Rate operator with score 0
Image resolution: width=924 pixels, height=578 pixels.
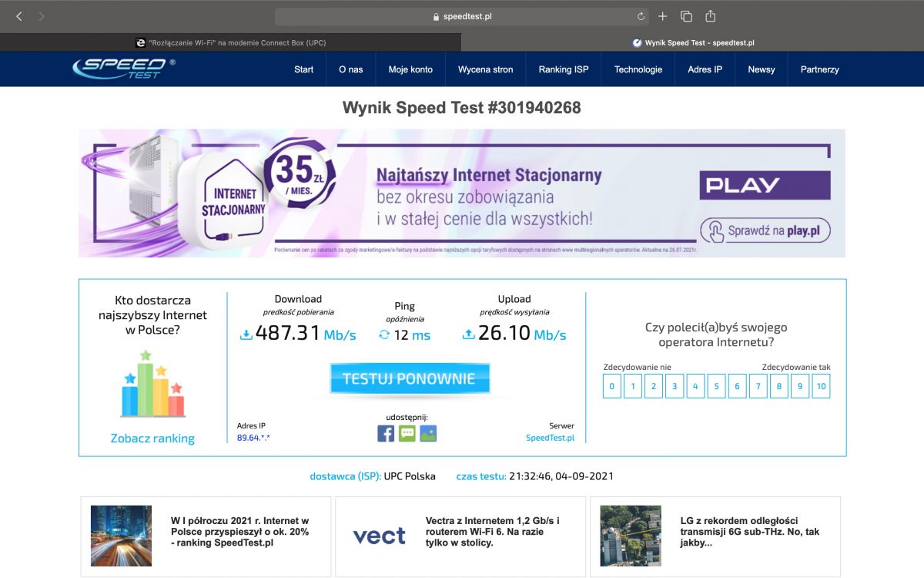click(x=612, y=386)
